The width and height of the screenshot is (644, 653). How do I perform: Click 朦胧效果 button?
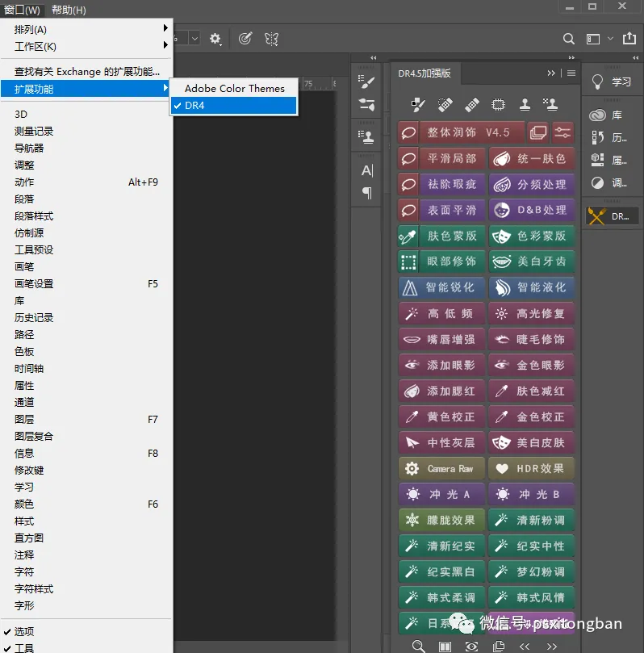[441, 520]
